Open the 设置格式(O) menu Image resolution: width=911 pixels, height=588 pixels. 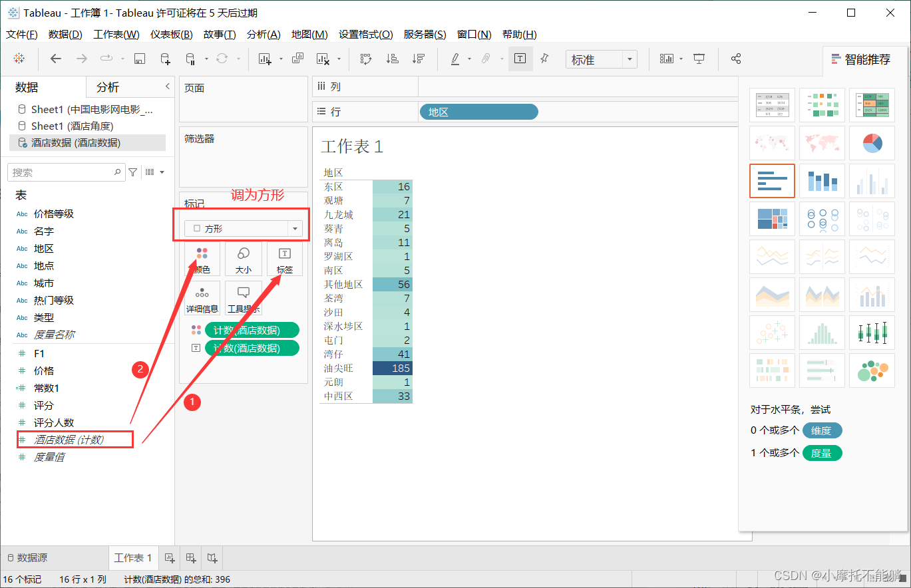click(x=365, y=35)
